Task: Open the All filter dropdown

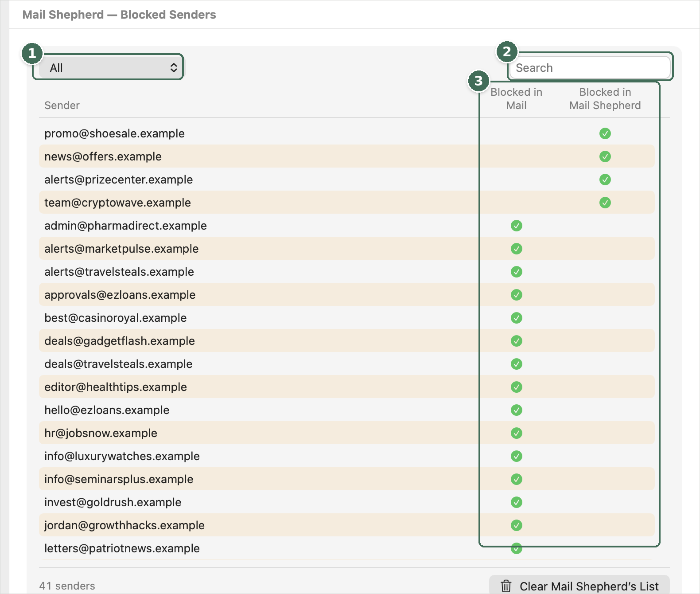Action: point(110,68)
